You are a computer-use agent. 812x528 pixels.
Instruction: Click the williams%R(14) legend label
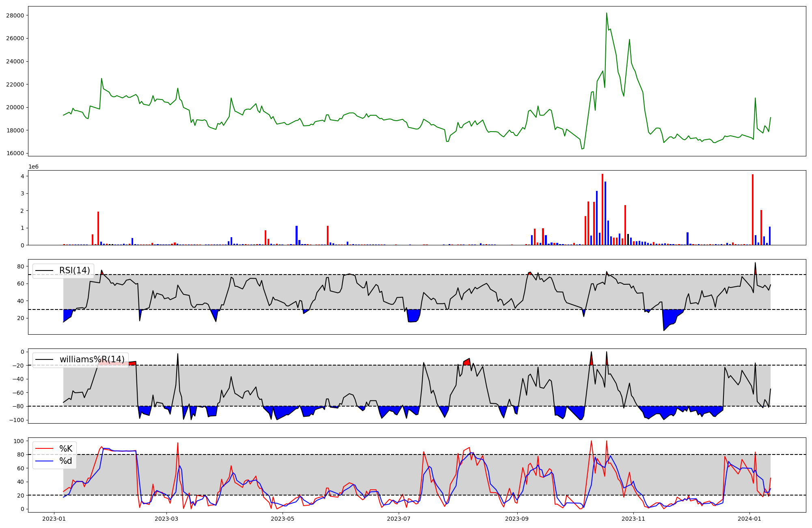(92, 359)
